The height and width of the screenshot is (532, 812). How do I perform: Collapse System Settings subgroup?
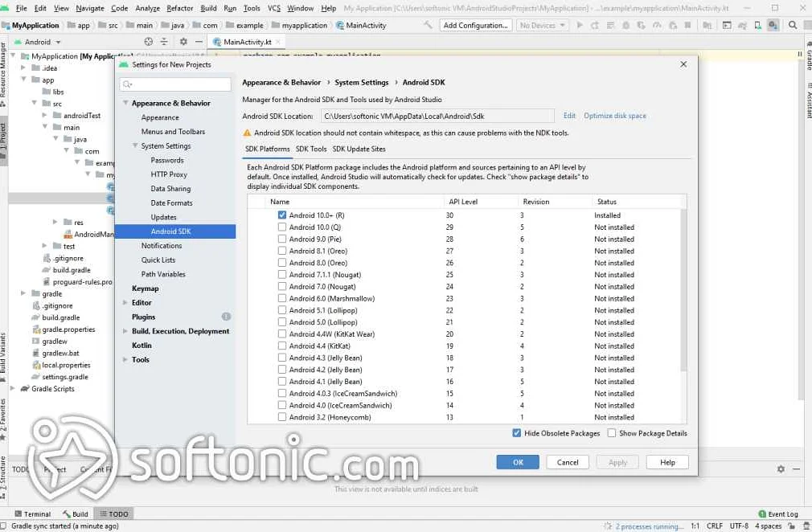(x=135, y=146)
